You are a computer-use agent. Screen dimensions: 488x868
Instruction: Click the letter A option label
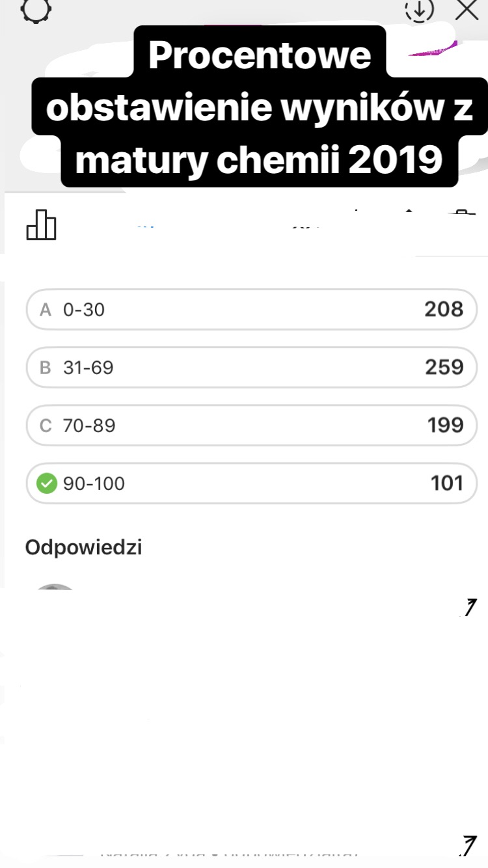pyautogui.click(x=46, y=310)
